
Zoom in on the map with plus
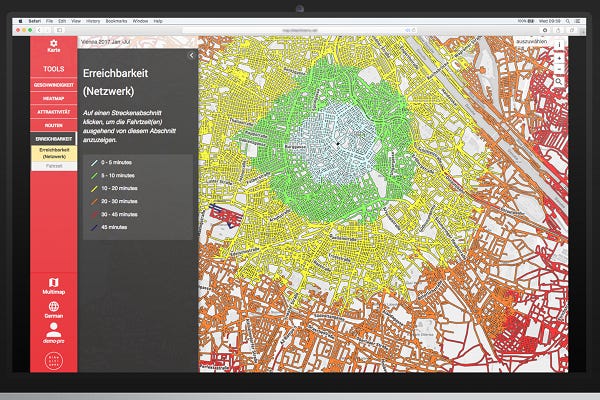click(559, 58)
